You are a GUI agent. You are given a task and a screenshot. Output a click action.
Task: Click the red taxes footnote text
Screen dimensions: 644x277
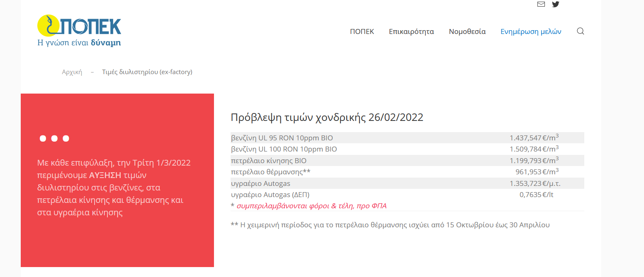(x=311, y=206)
